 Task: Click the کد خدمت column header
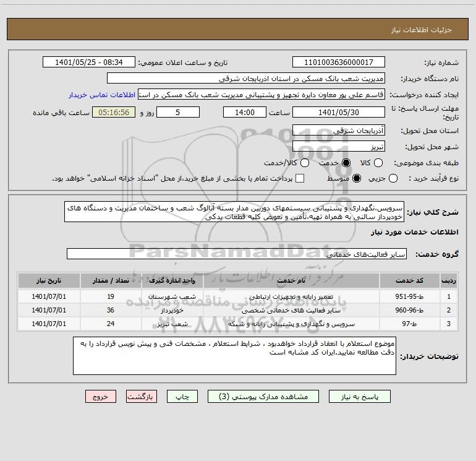[x=409, y=280]
